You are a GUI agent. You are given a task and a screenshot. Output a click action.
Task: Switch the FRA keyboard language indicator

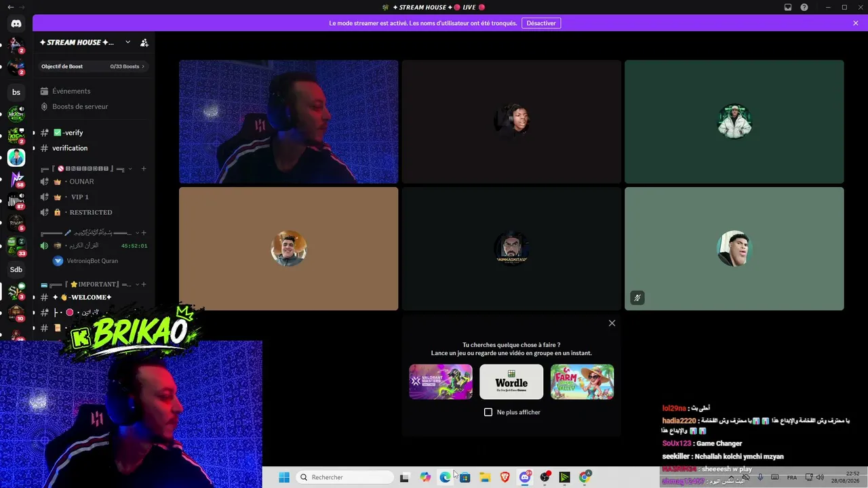point(792,477)
